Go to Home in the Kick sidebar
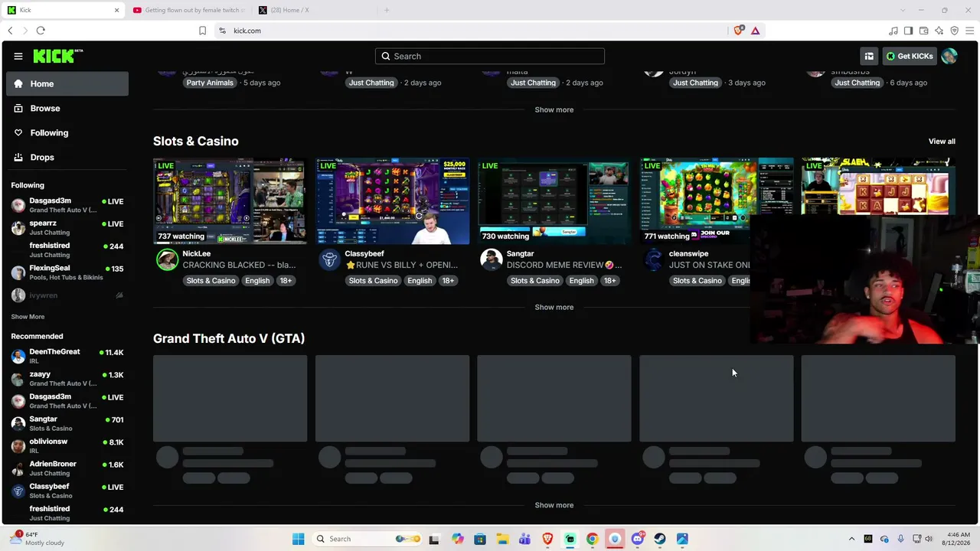The width and height of the screenshot is (980, 551). click(x=67, y=83)
